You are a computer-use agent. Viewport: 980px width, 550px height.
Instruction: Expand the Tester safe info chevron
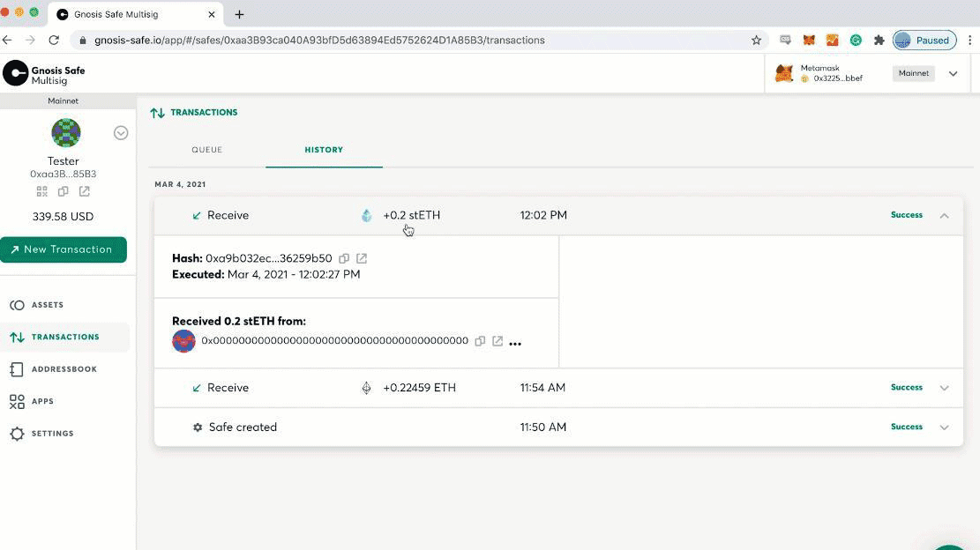121,132
